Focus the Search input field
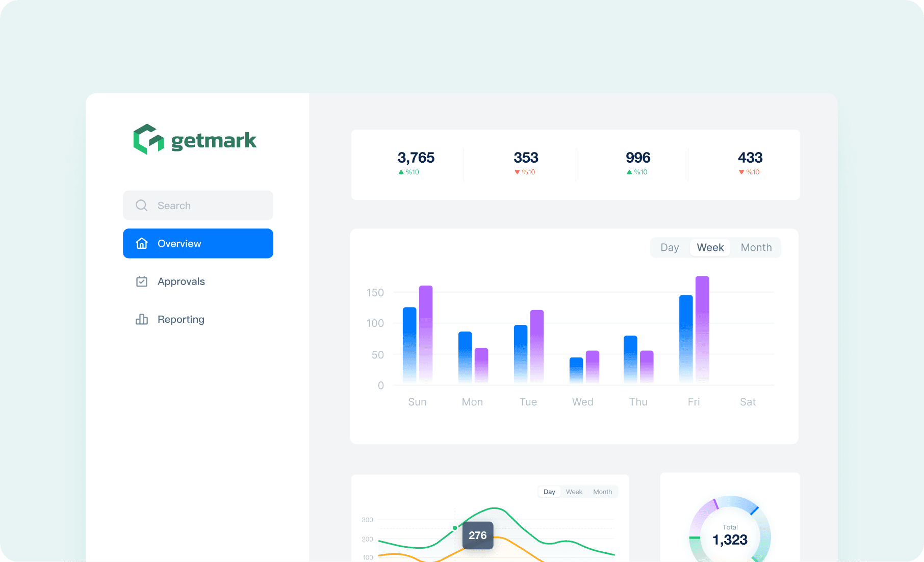This screenshot has height=562, width=924. (x=198, y=206)
